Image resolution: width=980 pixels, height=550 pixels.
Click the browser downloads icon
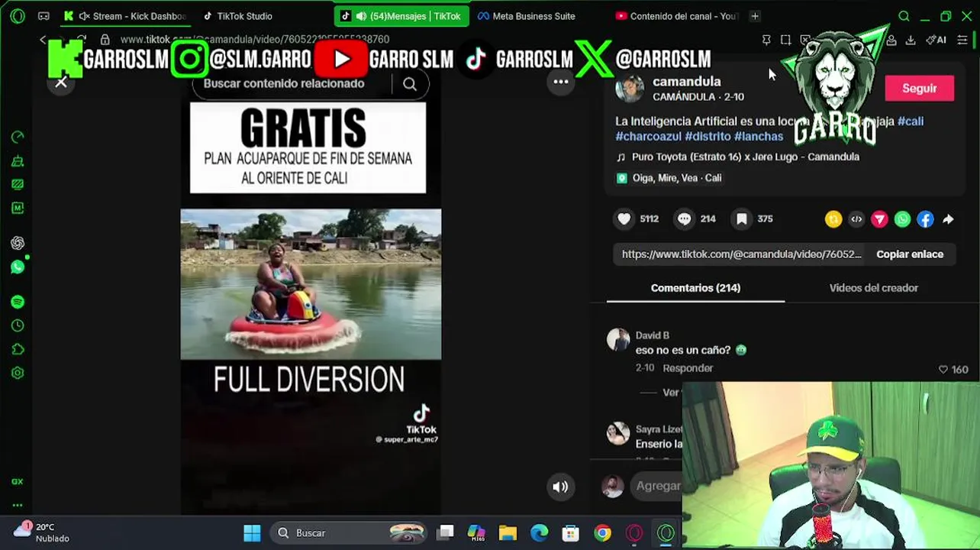[910, 40]
